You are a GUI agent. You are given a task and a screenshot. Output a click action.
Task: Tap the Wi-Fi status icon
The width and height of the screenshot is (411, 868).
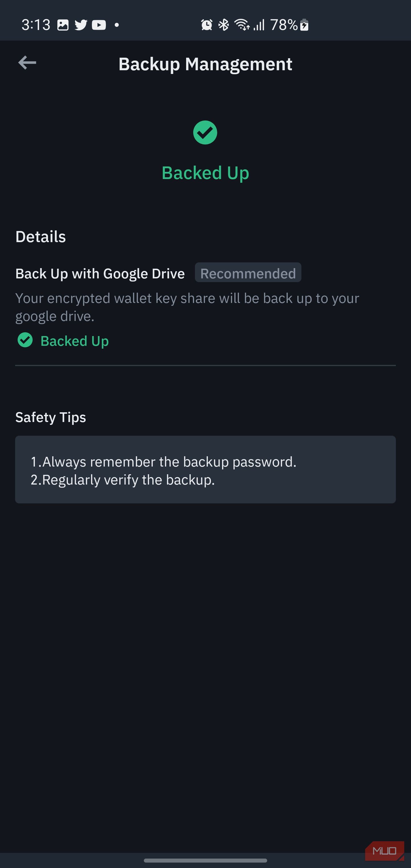[242, 24]
